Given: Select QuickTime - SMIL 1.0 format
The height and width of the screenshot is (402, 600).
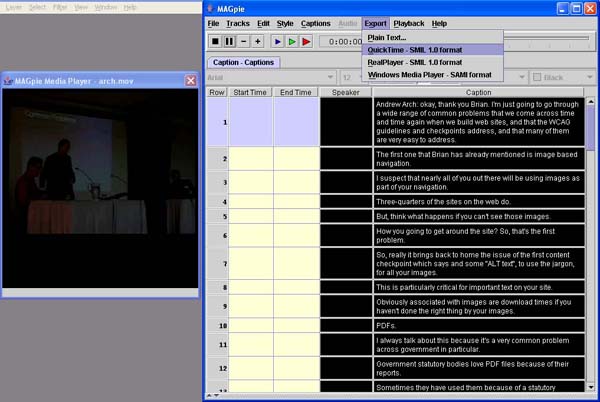Looking at the screenshot, I should [x=432, y=50].
